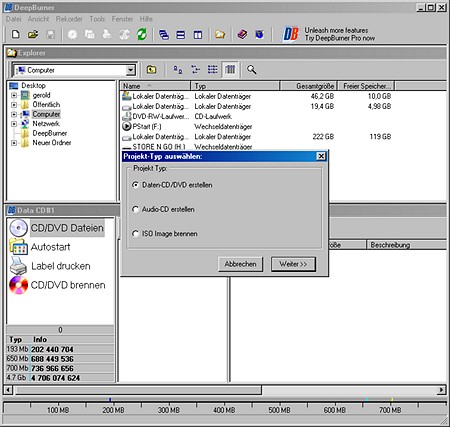Click the Abbrechen button
Screen dimensions: 450x427
240,264
